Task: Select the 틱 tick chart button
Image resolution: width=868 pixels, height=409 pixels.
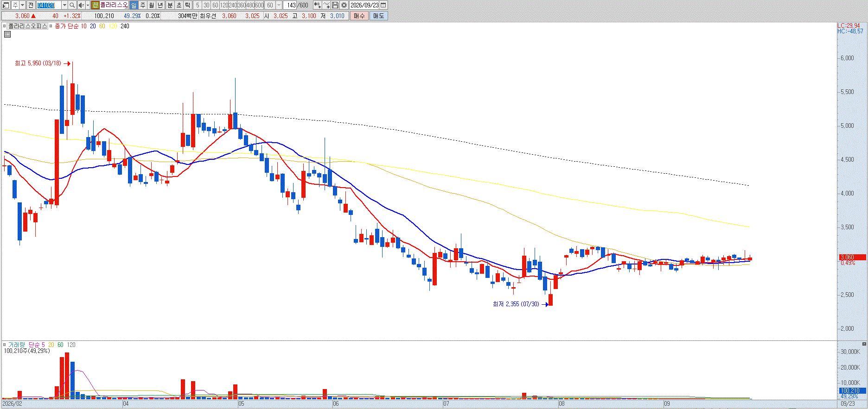Action: click(x=187, y=5)
